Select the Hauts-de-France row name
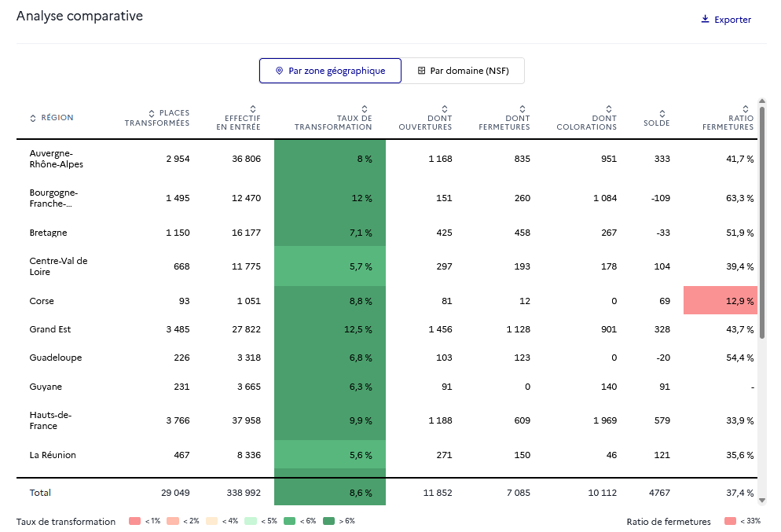This screenshot has width=781, height=532. pyautogui.click(x=50, y=420)
